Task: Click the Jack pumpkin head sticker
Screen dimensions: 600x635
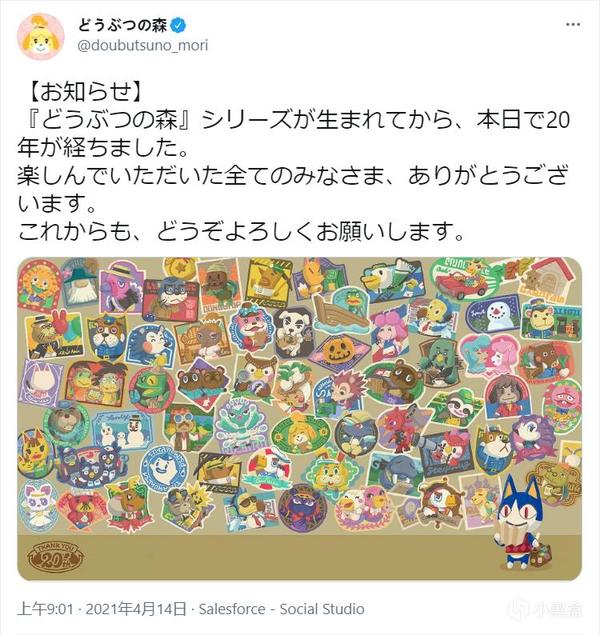Action: [x=339, y=350]
